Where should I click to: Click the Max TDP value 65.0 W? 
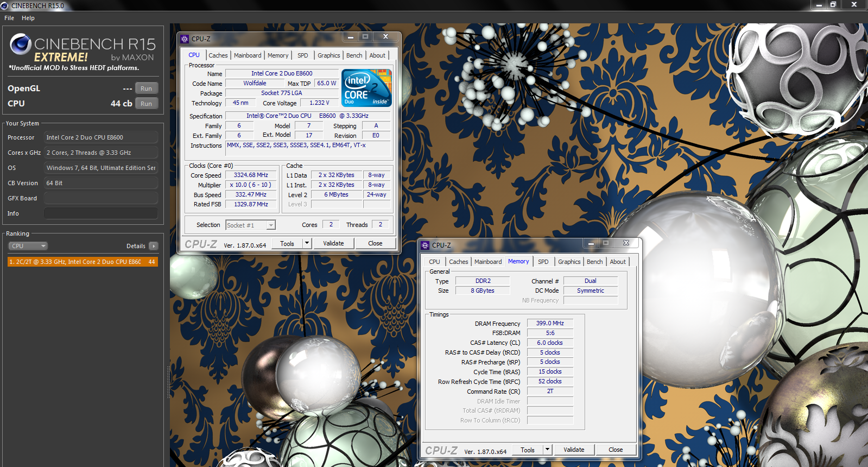(x=327, y=83)
